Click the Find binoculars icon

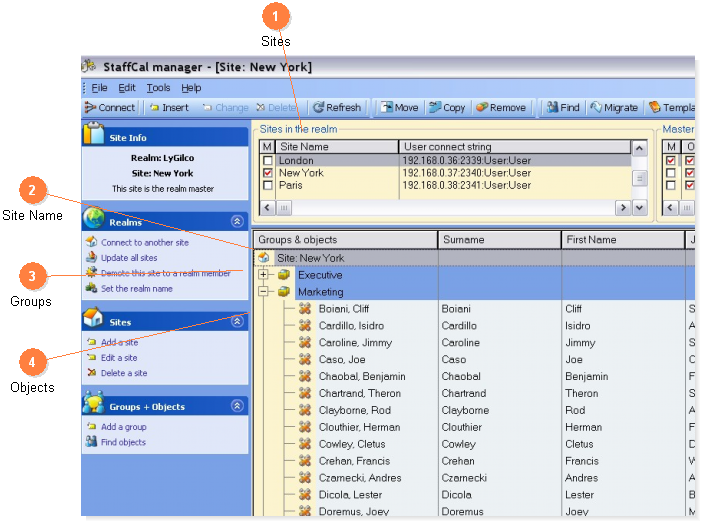(x=553, y=107)
